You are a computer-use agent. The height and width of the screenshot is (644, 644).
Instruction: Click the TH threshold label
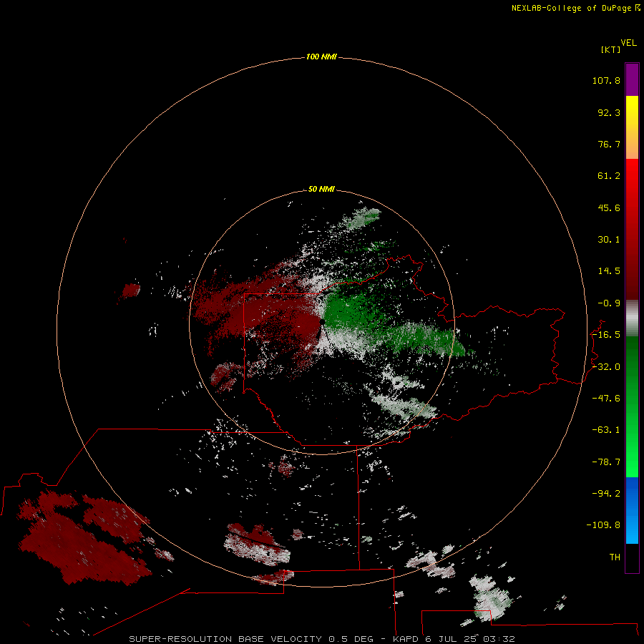(615, 557)
